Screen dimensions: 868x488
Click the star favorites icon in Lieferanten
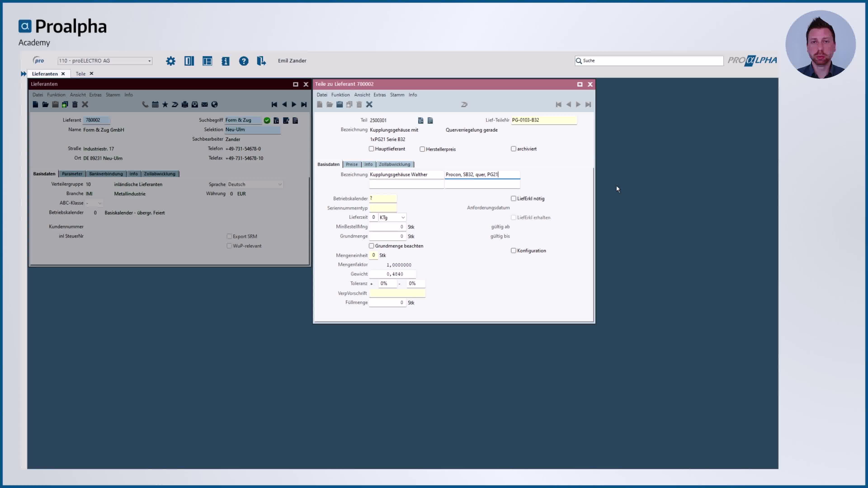[x=165, y=104]
